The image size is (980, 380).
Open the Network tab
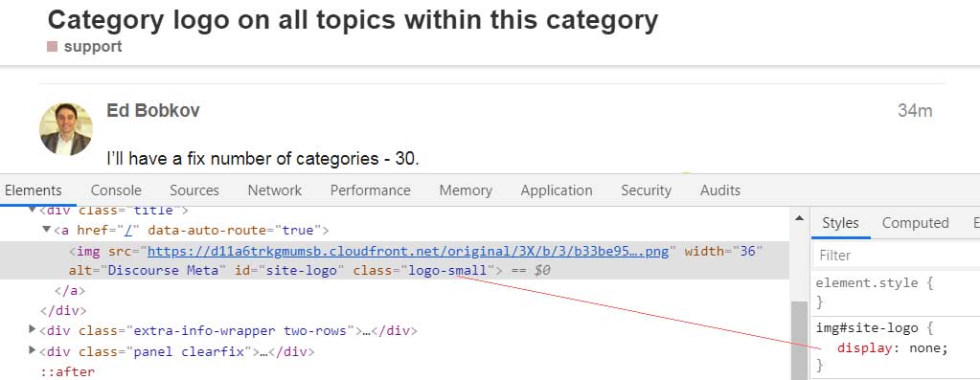click(x=274, y=190)
